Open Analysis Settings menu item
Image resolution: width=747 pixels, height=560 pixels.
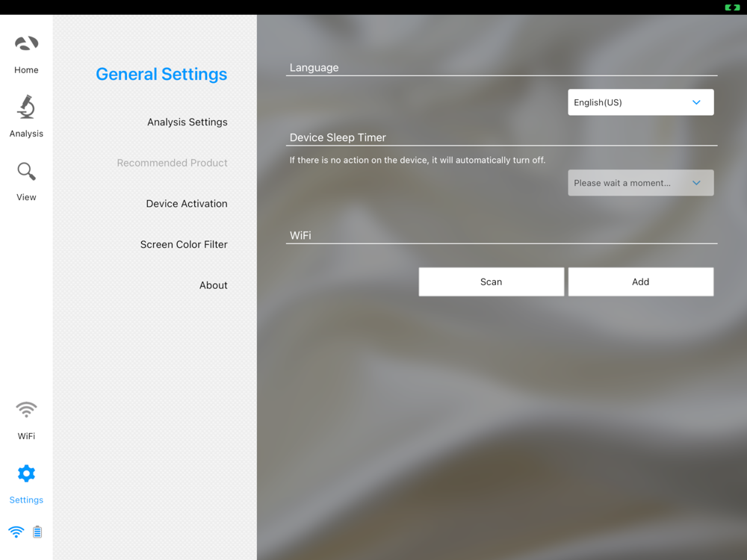(x=187, y=122)
